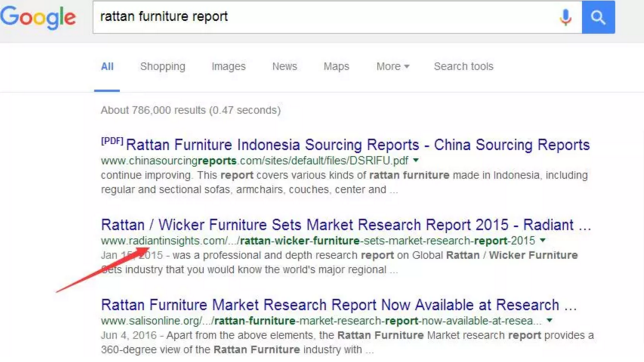Image resolution: width=644 pixels, height=362 pixels.
Task: Open Rattan Furniture Market Research Report Now Available link
Action: 339,305
